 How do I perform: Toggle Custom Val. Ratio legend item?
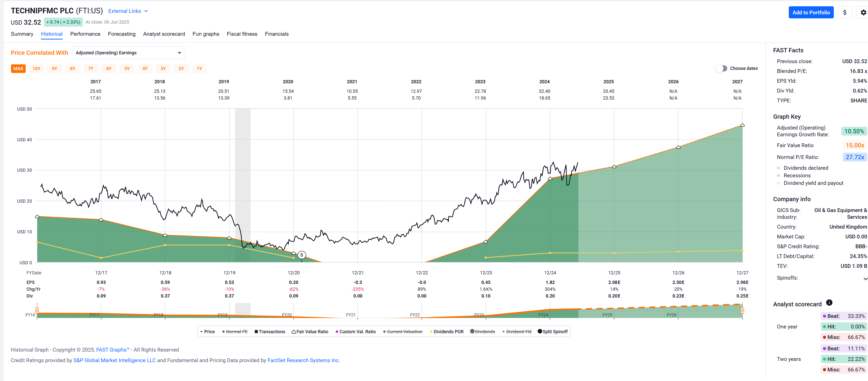click(x=356, y=331)
